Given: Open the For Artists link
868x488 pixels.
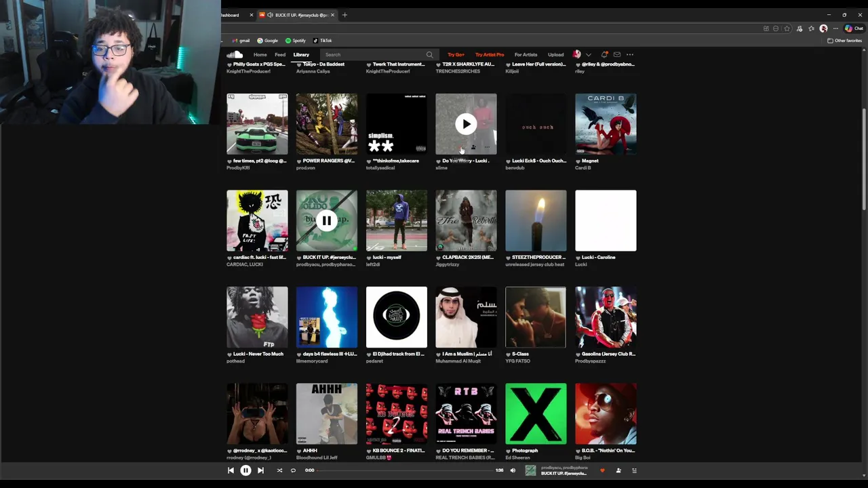Looking at the screenshot, I should point(526,55).
